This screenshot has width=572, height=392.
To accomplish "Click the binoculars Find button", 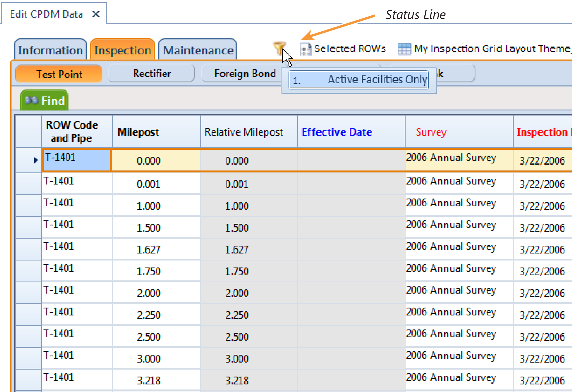I will 44,100.
